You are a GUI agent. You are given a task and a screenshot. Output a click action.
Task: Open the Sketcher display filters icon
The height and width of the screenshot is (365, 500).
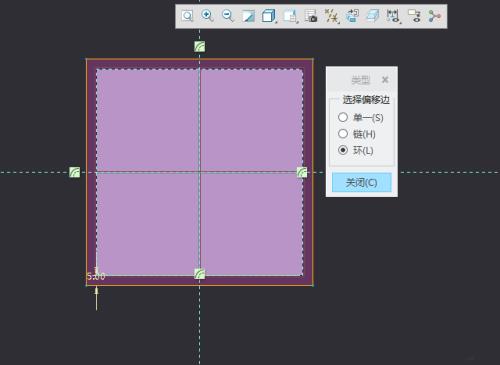[x=392, y=16]
